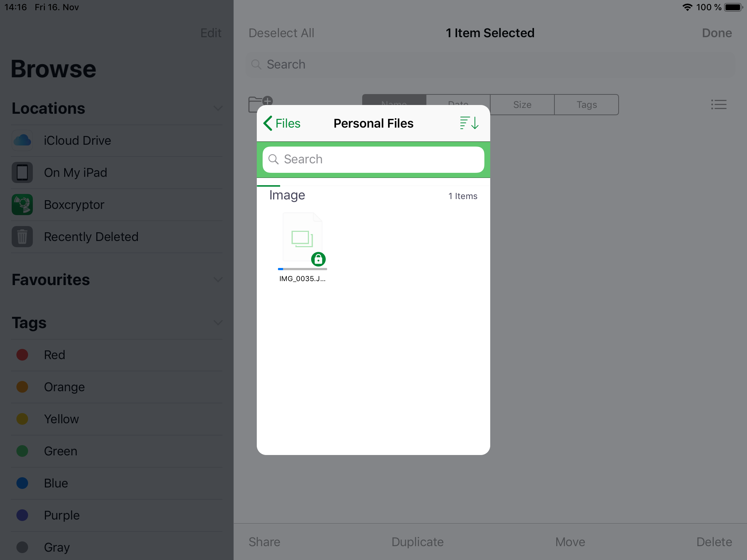Sort by the Size tab
This screenshot has width=747, height=560.
(522, 105)
